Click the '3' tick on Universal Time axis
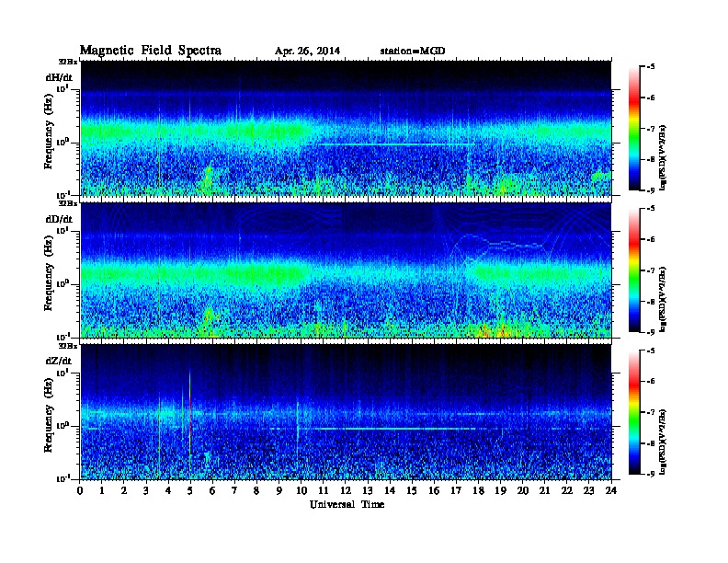728x563 pixels. click(146, 490)
